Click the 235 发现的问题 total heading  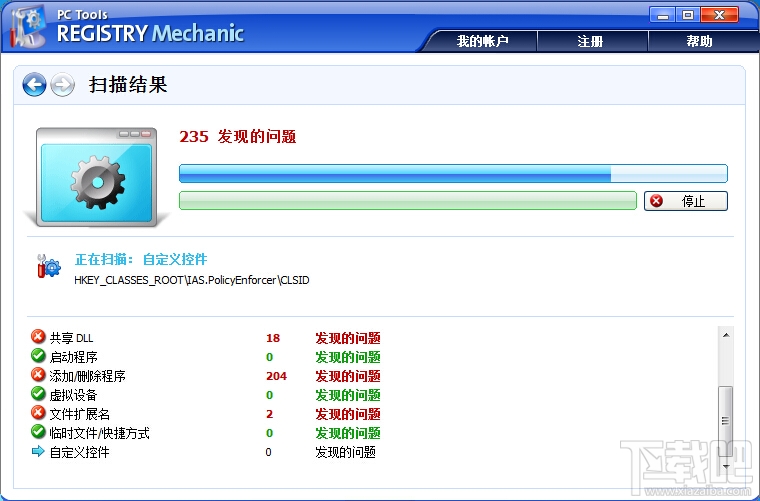(x=238, y=137)
